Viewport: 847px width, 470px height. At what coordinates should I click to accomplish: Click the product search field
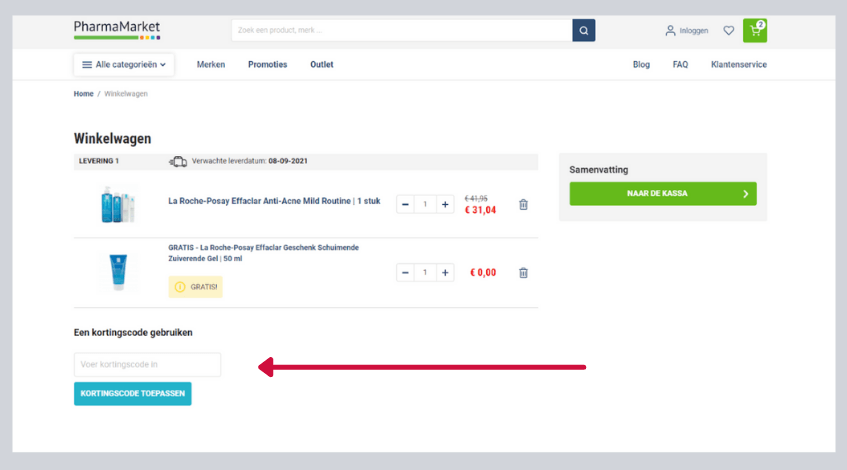click(400, 30)
